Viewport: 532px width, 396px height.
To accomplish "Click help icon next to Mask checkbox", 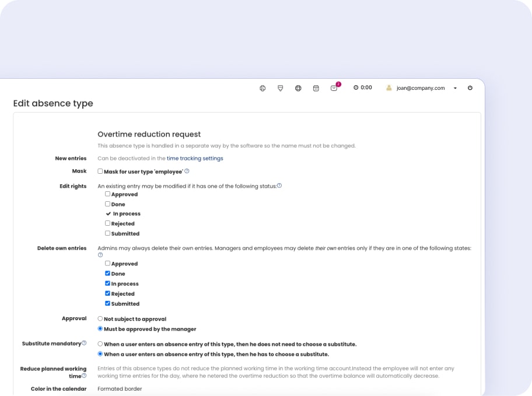I will coord(187,171).
